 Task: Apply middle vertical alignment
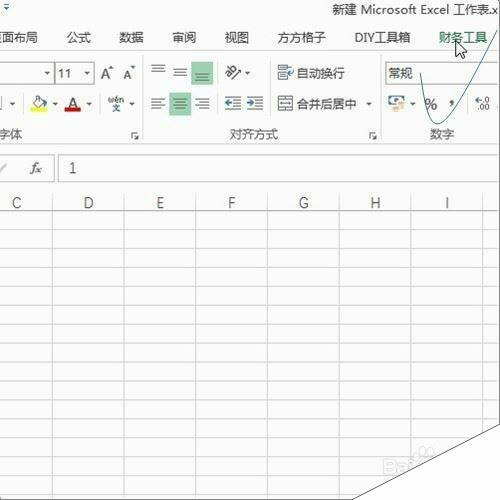point(180,72)
